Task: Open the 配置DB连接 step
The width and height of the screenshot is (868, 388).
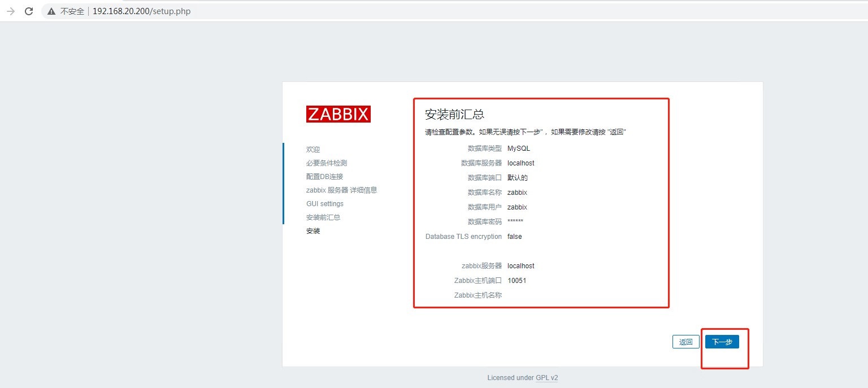Action: 325,176
